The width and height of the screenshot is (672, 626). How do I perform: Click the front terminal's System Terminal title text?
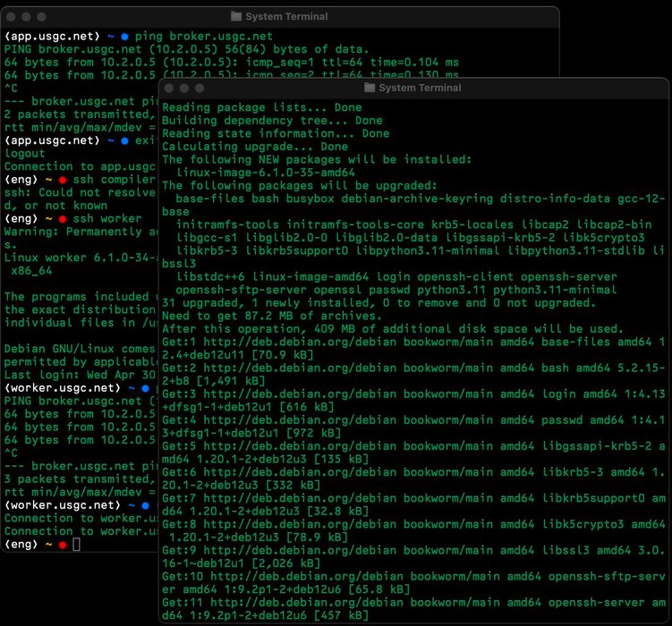tap(420, 88)
